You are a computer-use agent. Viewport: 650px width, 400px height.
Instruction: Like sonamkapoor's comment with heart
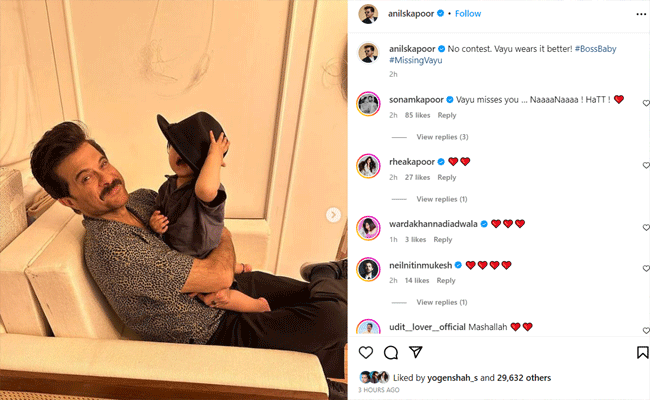(x=646, y=103)
